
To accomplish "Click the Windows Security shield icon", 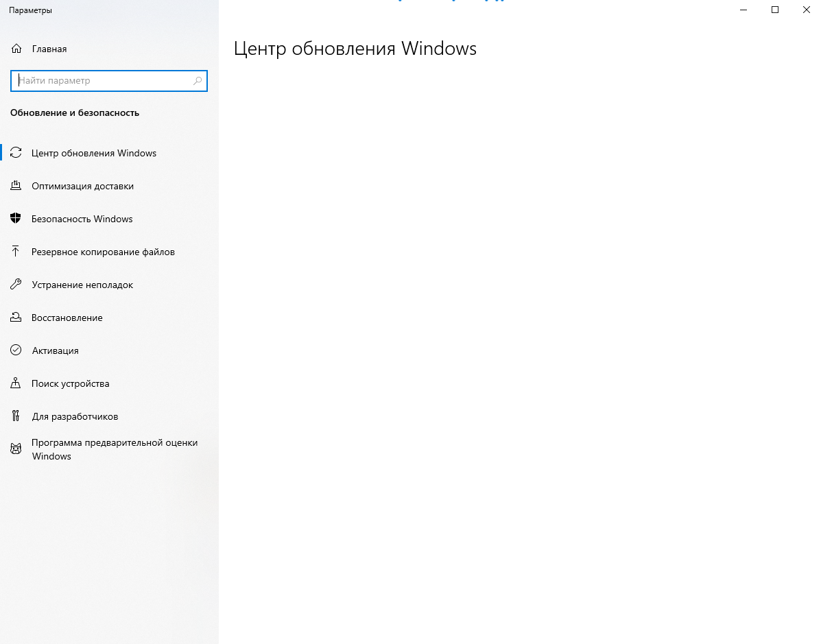I will [16, 219].
